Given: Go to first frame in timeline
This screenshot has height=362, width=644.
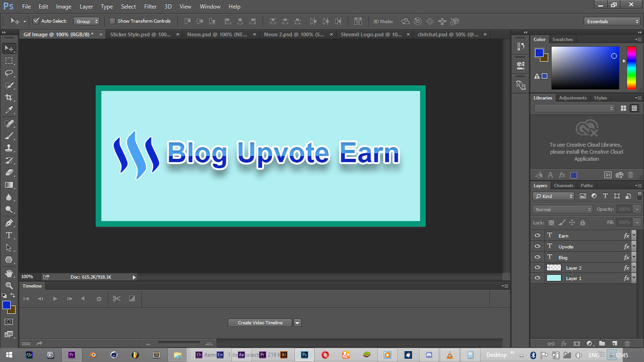Looking at the screenshot, I should tap(26, 298).
